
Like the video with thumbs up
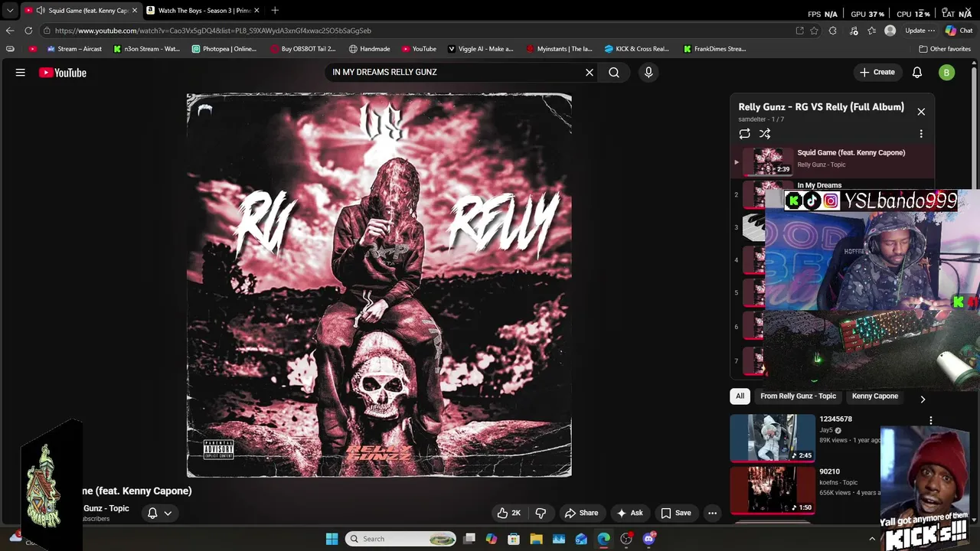click(509, 513)
